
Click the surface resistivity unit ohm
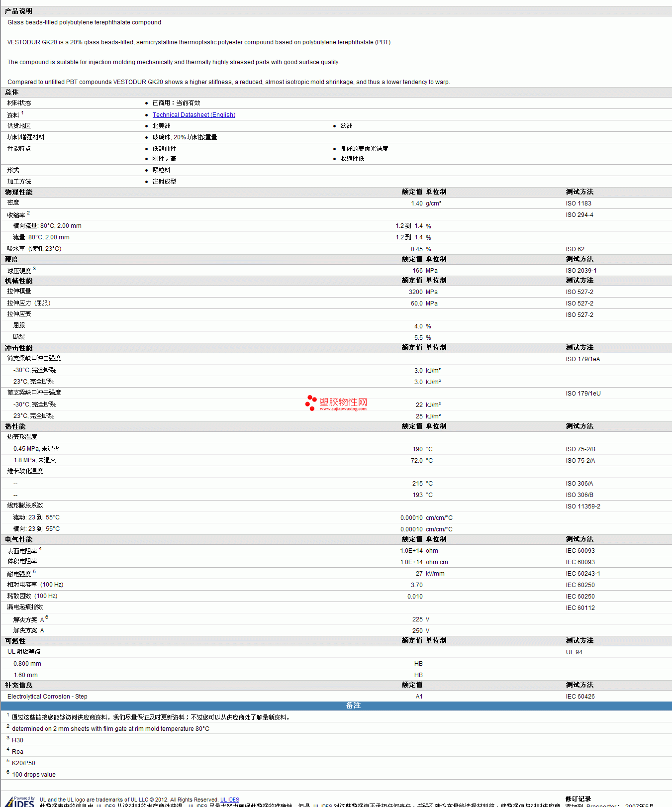(432, 551)
